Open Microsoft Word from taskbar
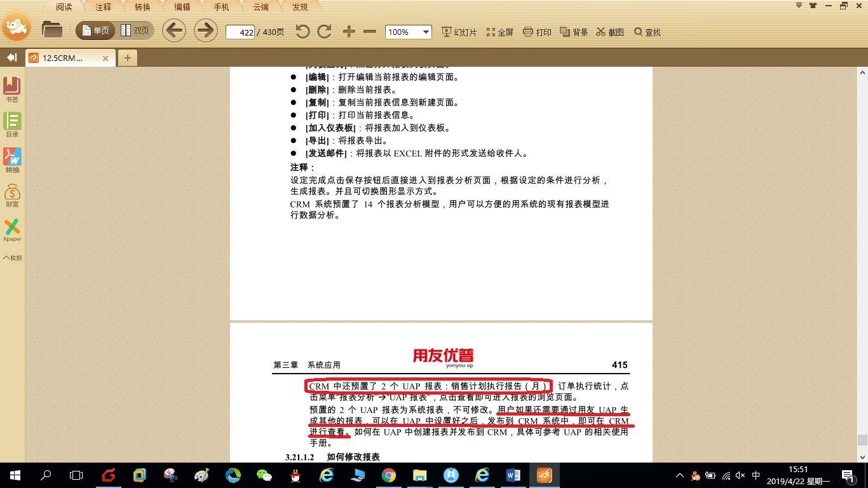The height and width of the screenshot is (488, 868). (513, 475)
